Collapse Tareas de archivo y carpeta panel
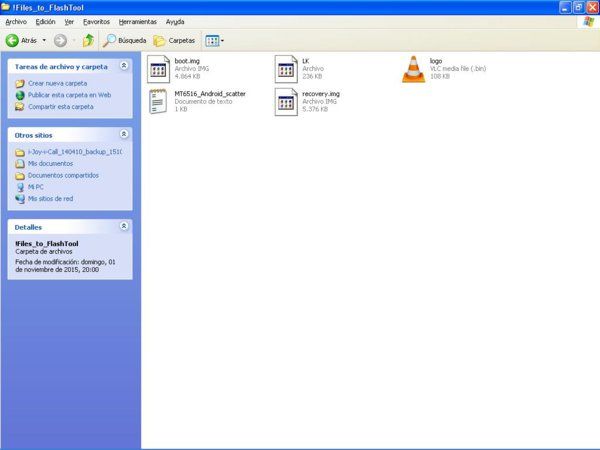Viewport: 600px width, 450px height. 124,65
